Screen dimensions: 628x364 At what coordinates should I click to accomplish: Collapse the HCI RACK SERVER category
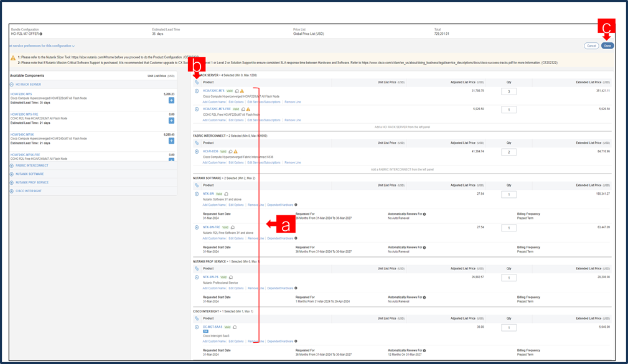pos(12,85)
